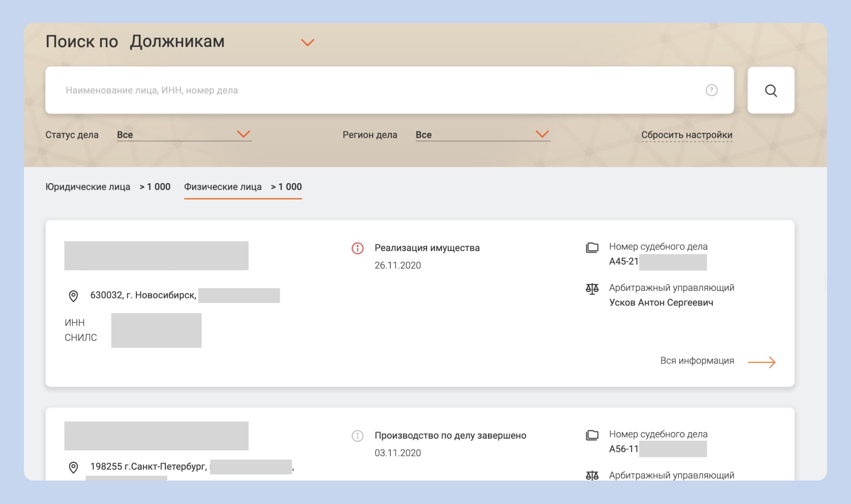Click the scales icon beside Усков Антон Сергеевич

coord(592,289)
